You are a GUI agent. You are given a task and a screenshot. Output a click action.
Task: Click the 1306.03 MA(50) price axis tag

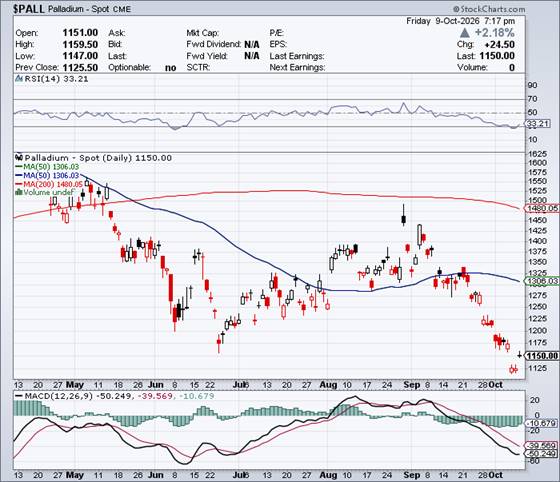543,281
